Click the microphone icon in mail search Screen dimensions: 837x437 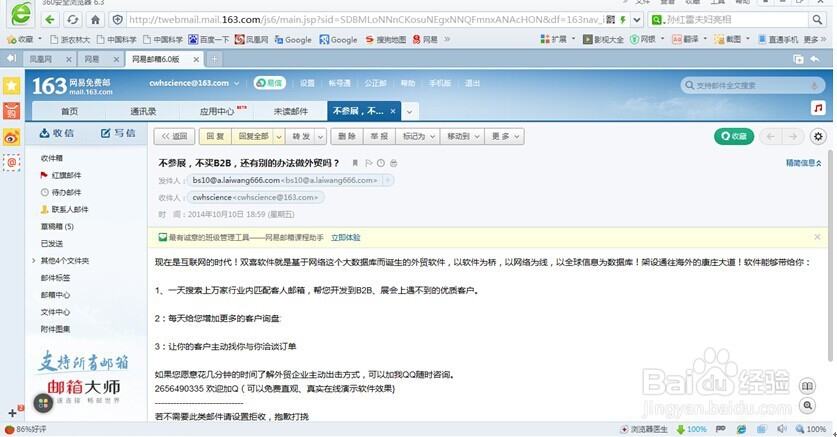click(x=815, y=86)
